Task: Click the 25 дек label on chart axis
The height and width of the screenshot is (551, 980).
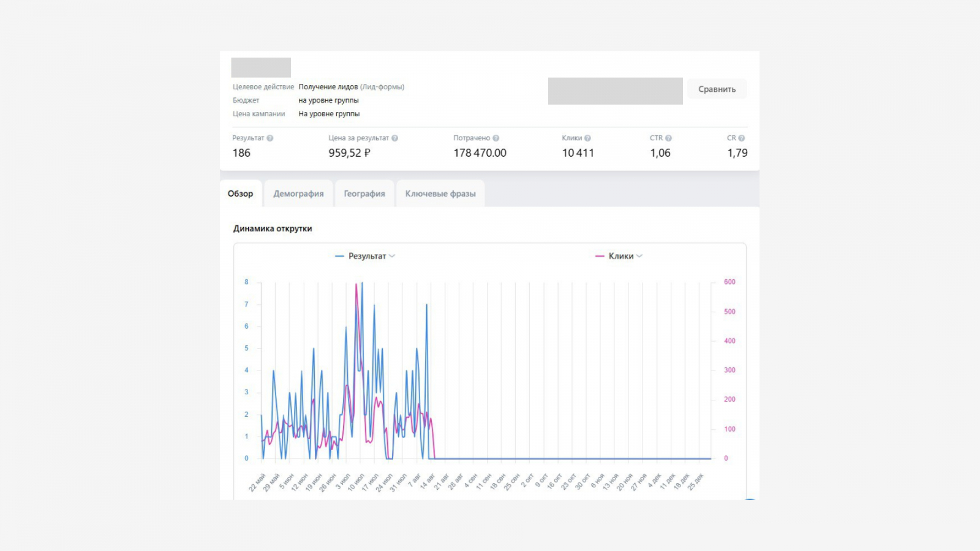Action: [695, 482]
